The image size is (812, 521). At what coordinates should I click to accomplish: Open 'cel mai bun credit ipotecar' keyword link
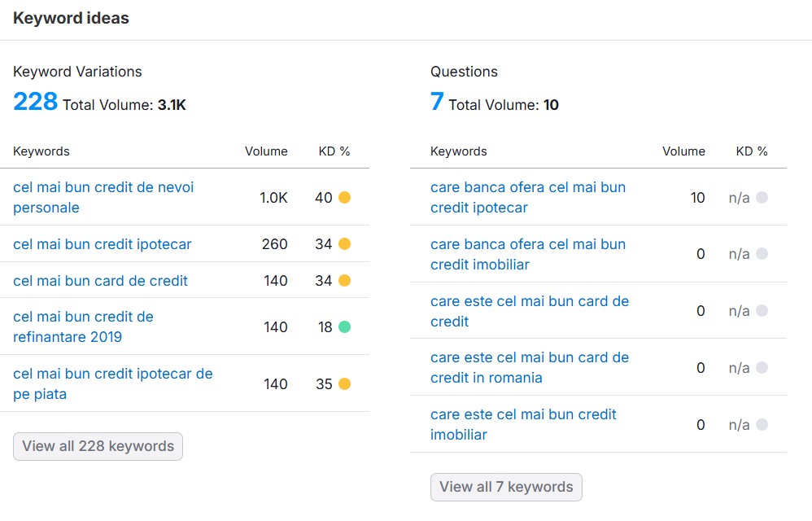[102, 244]
